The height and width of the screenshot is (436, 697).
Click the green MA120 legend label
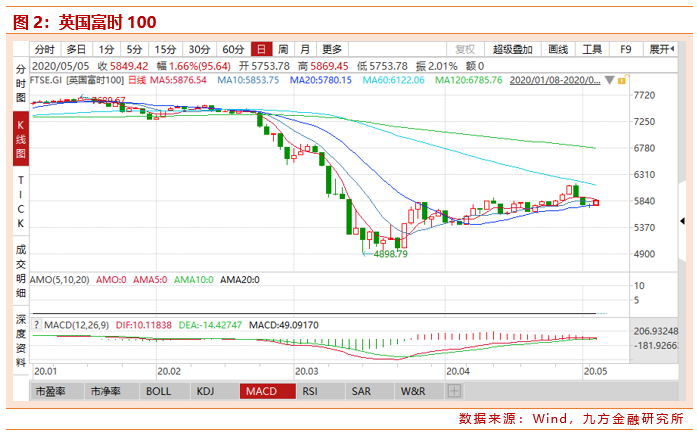click(x=469, y=80)
